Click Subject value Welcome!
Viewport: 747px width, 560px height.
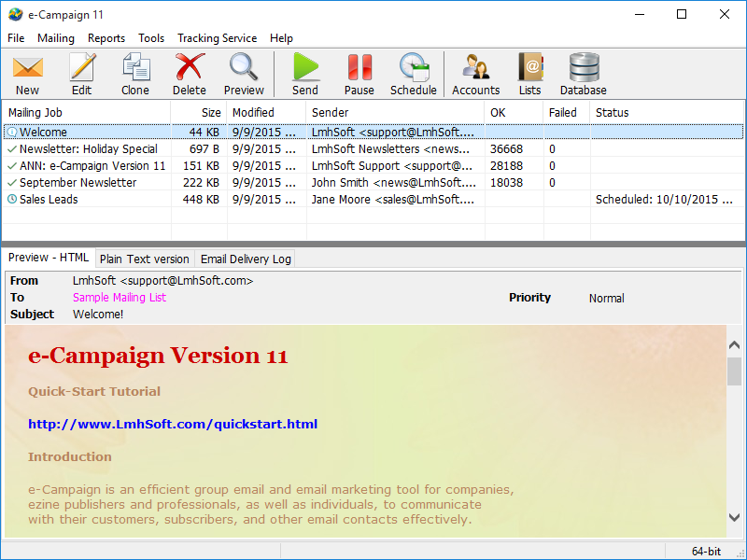pyautogui.click(x=98, y=315)
